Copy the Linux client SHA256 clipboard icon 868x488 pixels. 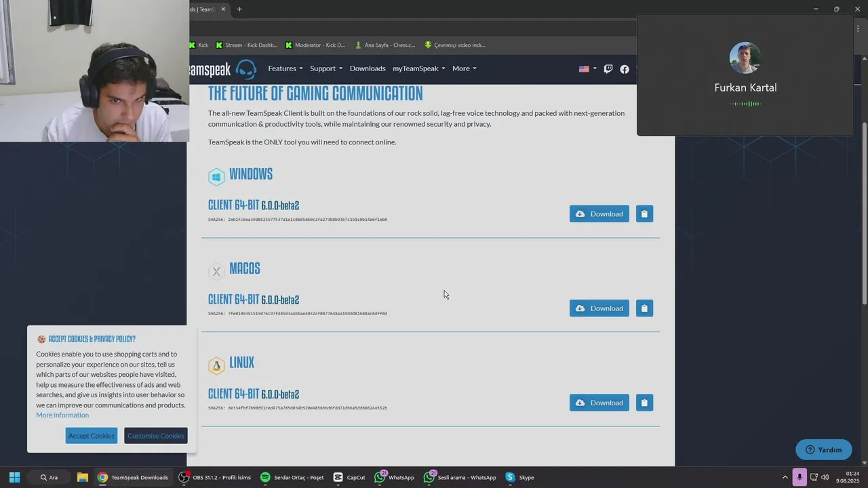(644, 403)
